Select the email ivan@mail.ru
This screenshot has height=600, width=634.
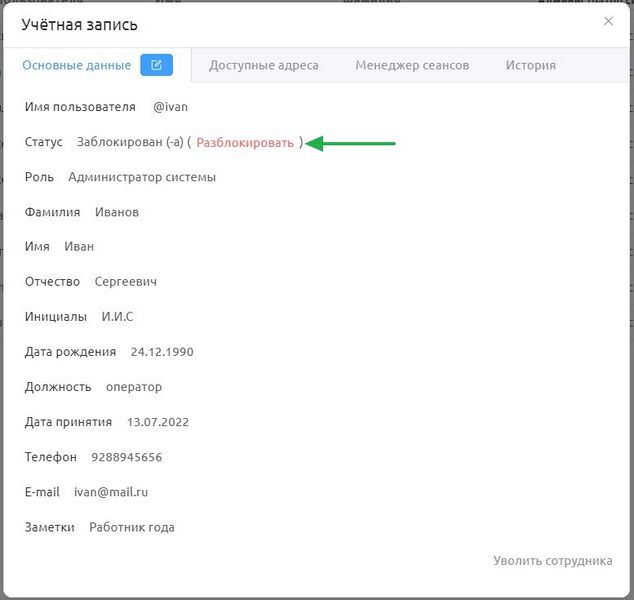(111, 492)
